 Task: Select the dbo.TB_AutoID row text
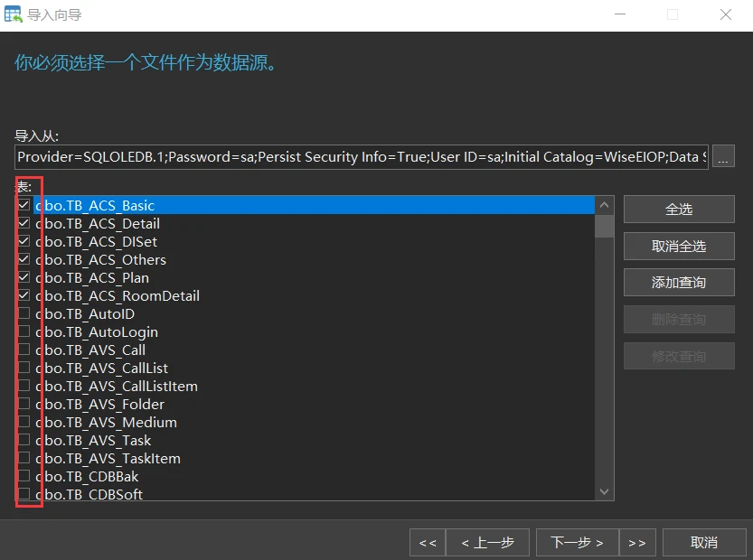click(x=85, y=313)
